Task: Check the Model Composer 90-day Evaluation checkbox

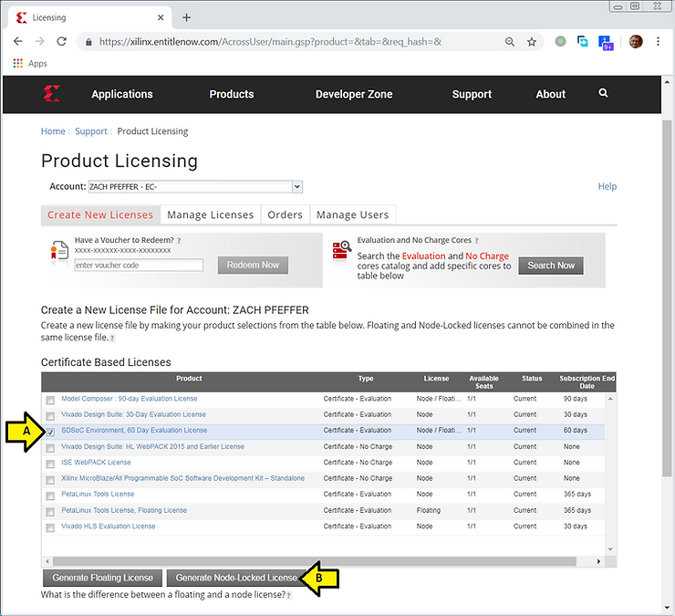Action: tap(51, 399)
